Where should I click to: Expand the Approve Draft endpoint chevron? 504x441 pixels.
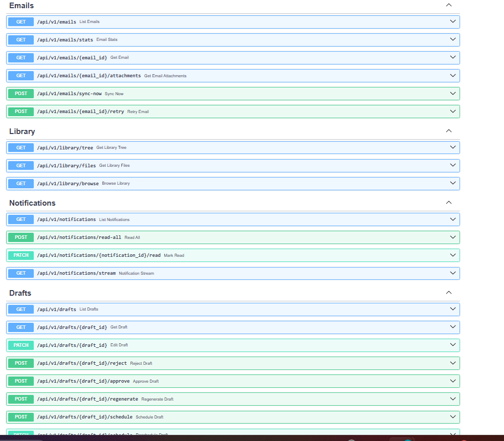pyautogui.click(x=452, y=381)
